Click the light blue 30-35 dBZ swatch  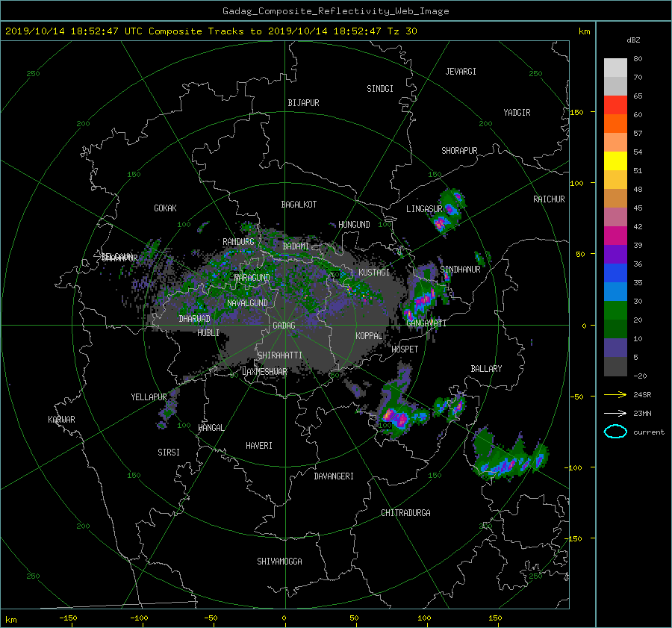pyautogui.click(x=615, y=291)
